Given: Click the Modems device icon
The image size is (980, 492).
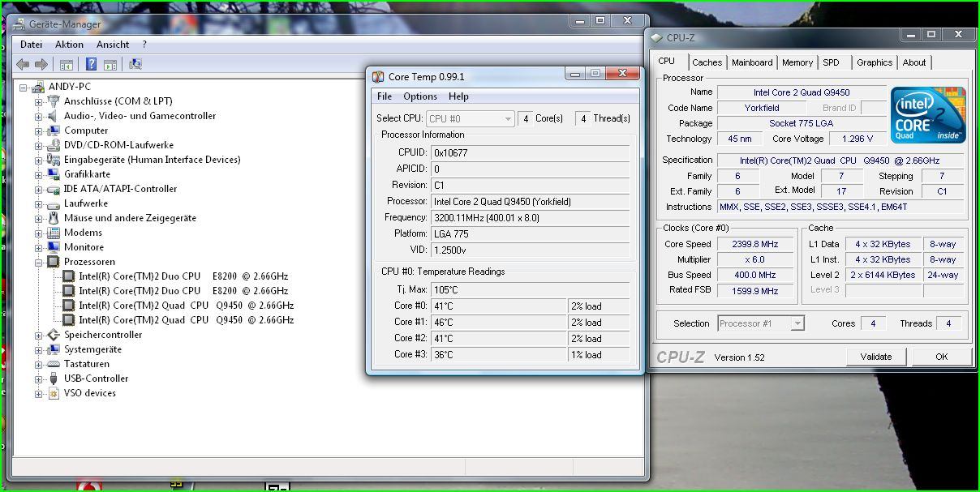Looking at the screenshot, I should (x=54, y=233).
